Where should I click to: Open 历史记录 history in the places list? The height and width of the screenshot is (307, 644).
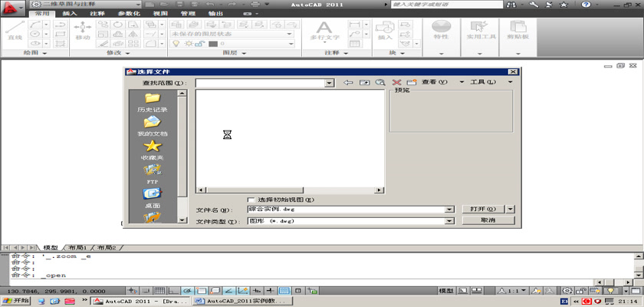click(153, 102)
